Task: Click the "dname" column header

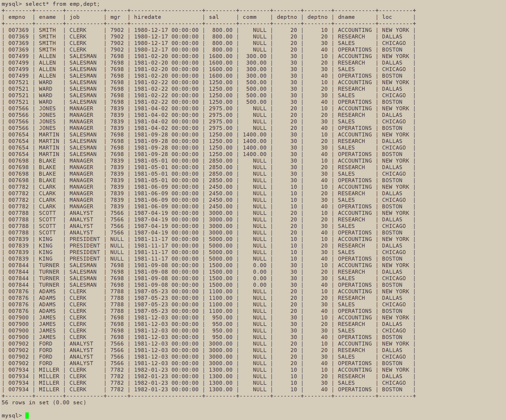Action: coord(346,17)
